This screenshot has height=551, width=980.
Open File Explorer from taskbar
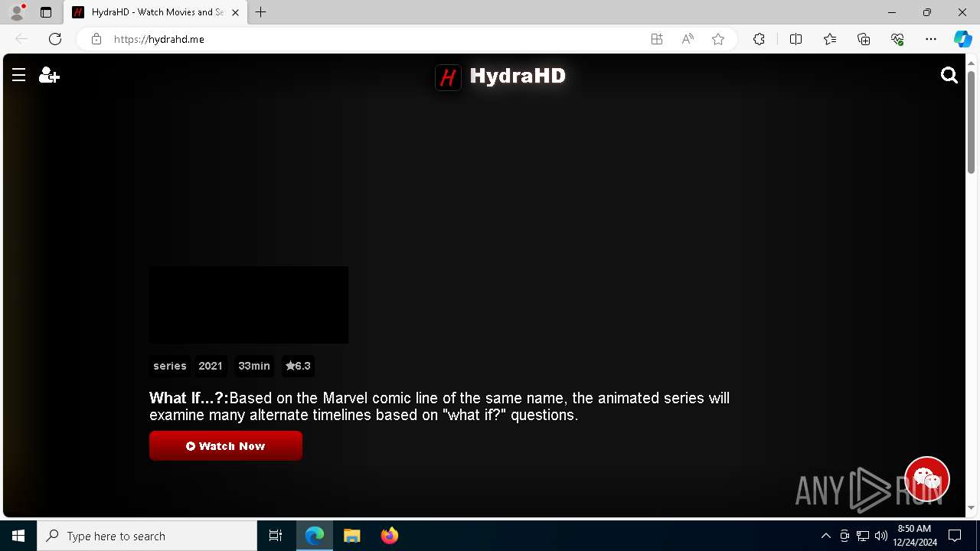click(352, 536)
